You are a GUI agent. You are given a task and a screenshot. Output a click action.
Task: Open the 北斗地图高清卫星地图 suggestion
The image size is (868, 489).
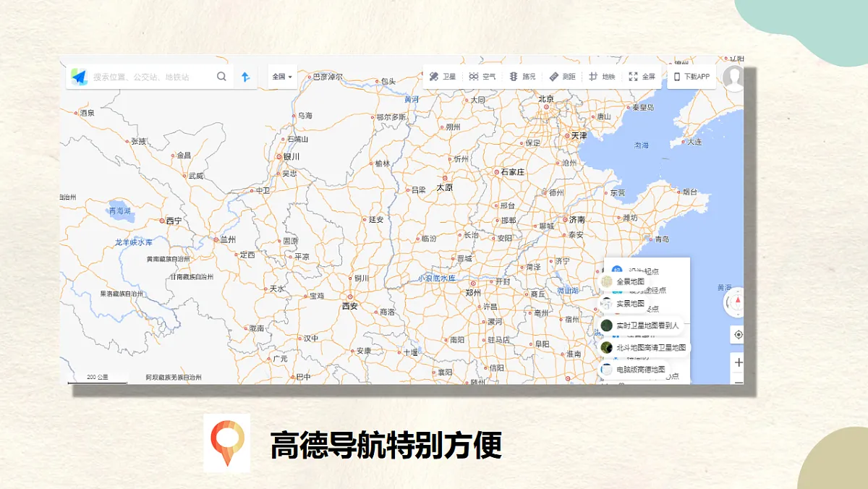(x=644, y=348)
